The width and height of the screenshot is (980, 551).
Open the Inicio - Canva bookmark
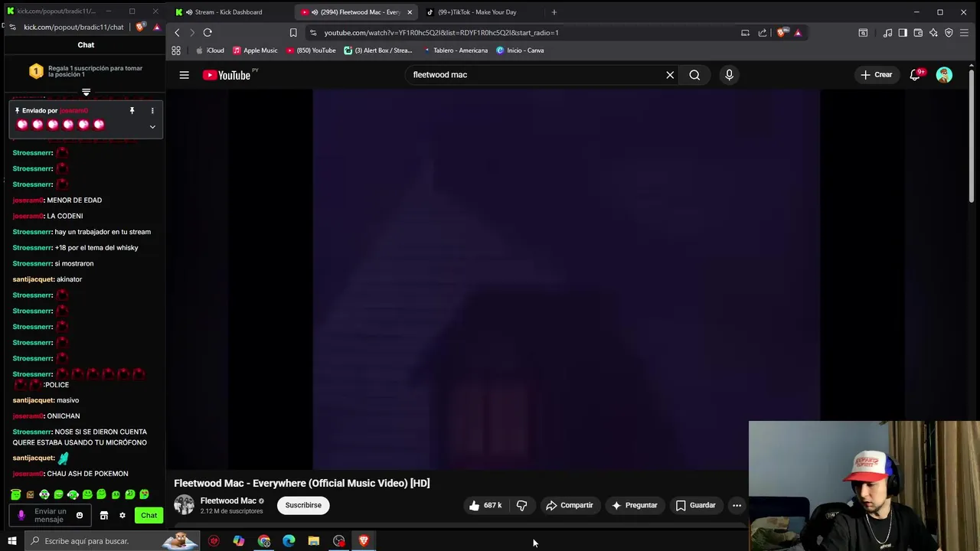(520, 51)
